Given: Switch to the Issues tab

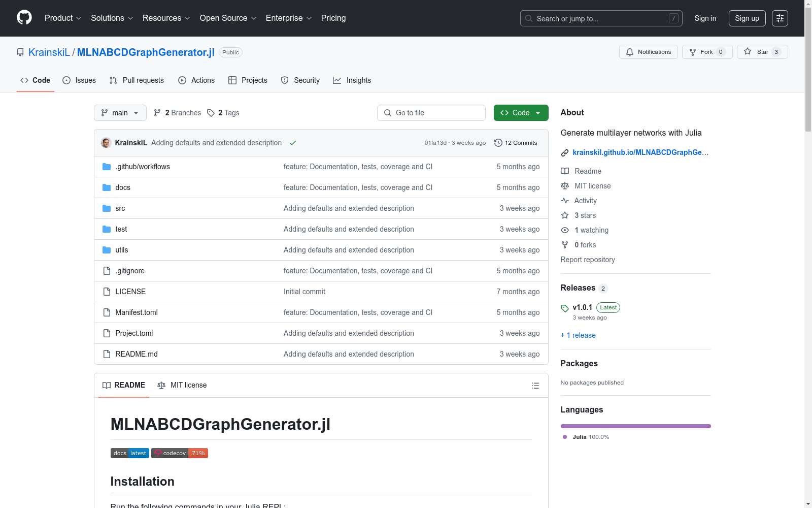Looking at the screenshot, I should tap(79, 80).
